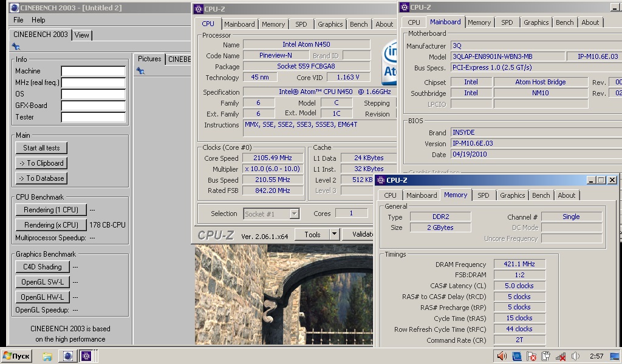The height and width of the screenshot is (364, 622).
Task: Open the File menu in CINEBENCH
Action: click(18, 20)
